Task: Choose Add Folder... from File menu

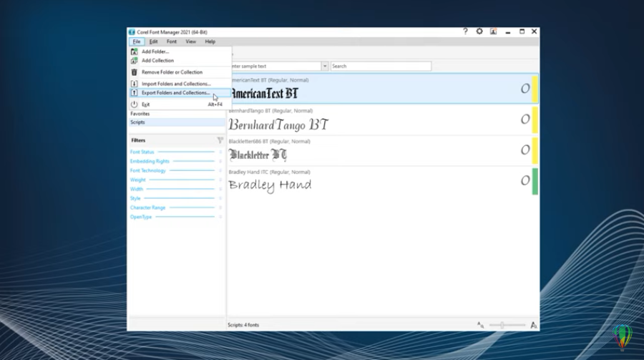Action: (x=180, y=52)
